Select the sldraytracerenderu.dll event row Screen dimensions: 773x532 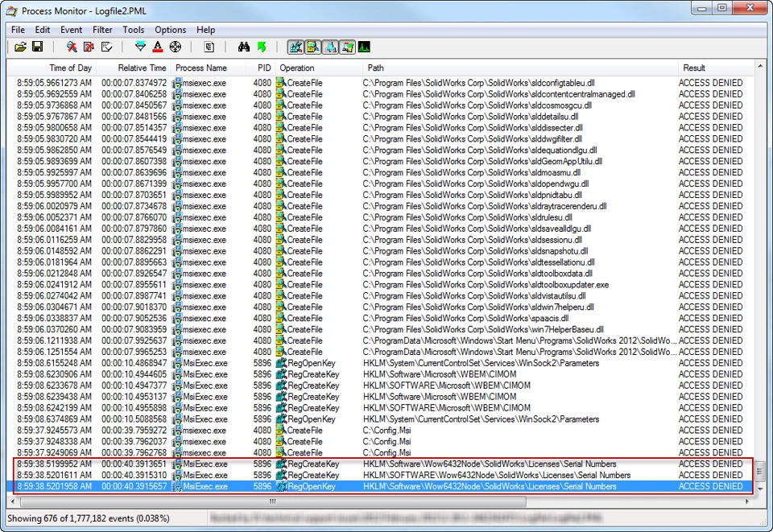tap(379, 206)
